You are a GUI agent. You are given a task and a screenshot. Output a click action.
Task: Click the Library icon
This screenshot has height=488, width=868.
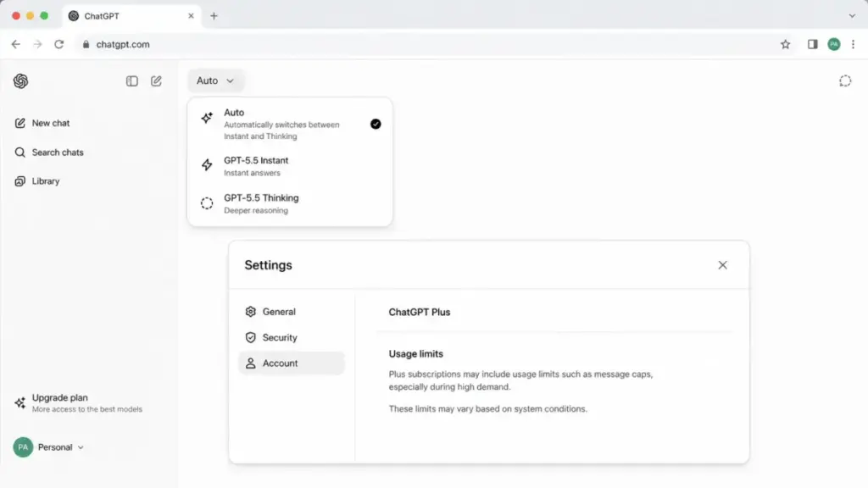tap(20, 181)
